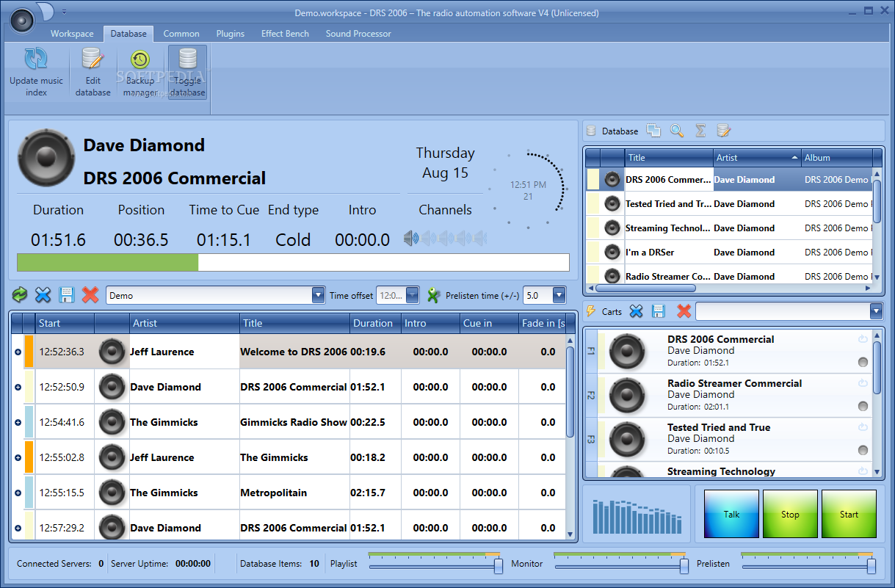Click the red X carts delete icon
The width and height of the screenshot is (895, 588).
tap(684, 311)
